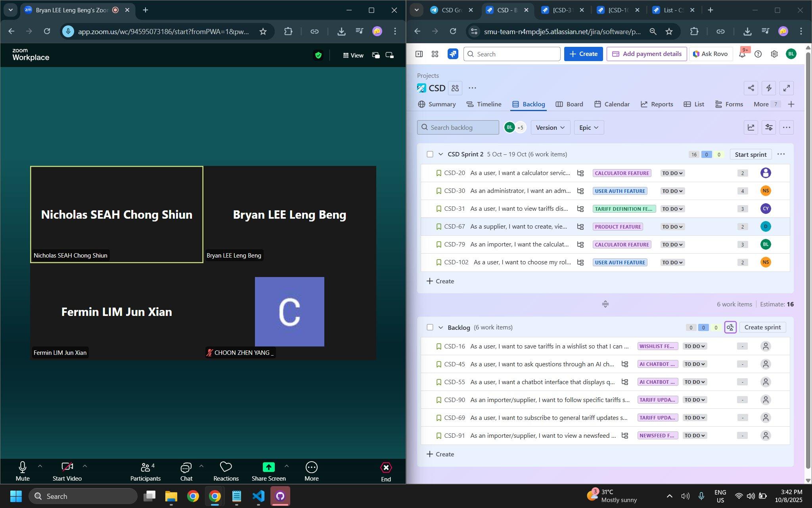Viewport: 812px width, 508px height.
Task: Mute the Zoom microphone
Action: point(23,467)
